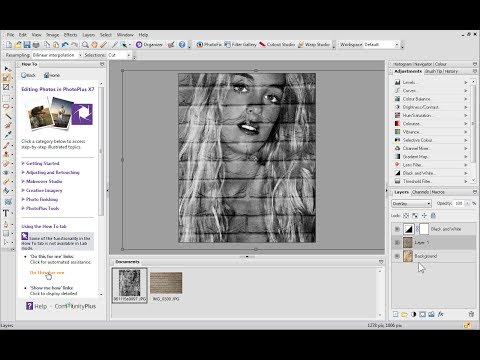480x360 pixels.
Task: Open the Image menu
Action: pos(52,35)
